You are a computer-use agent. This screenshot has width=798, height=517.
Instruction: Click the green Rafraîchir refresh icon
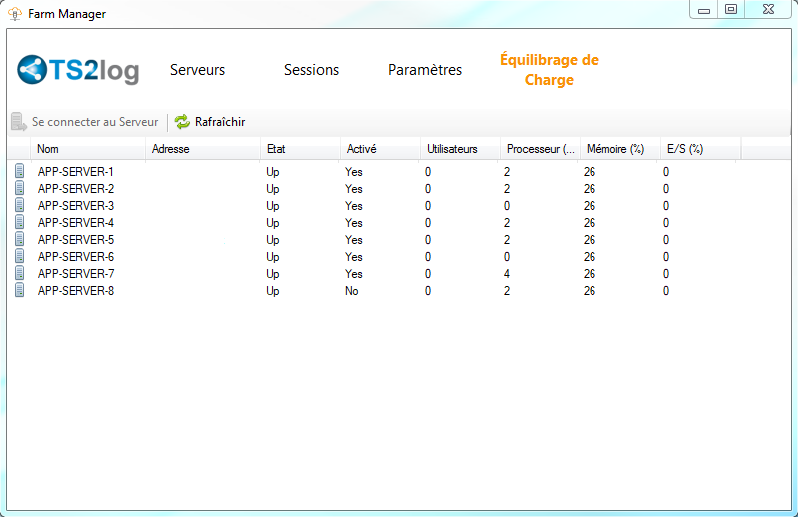point(182,122)
